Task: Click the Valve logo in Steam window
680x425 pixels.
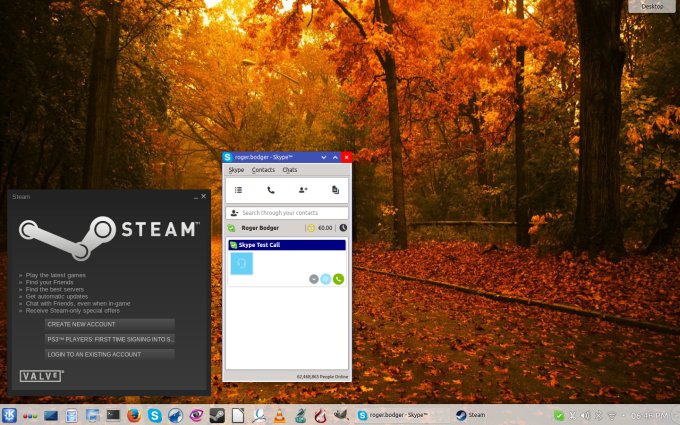Action: (x=41, y=376)
